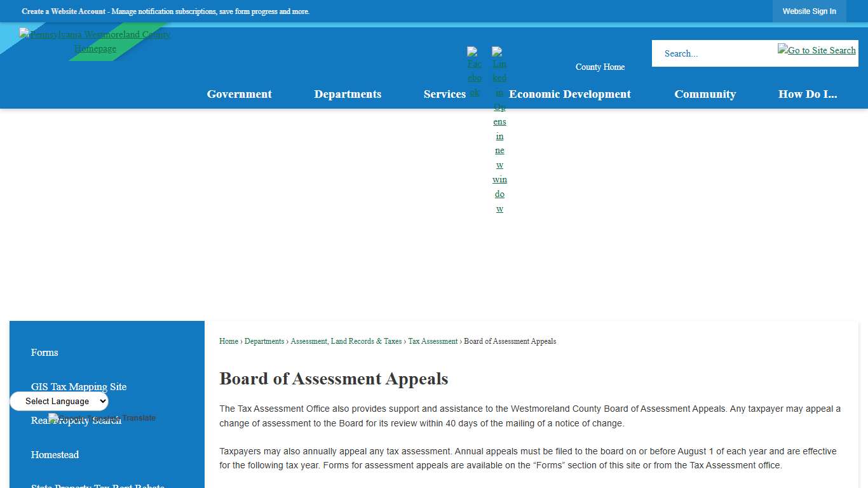Image resolution: width=868 pixels, height=488 pixels.
Task: Click the Go to Site Search icon
Action: (816, 50)
